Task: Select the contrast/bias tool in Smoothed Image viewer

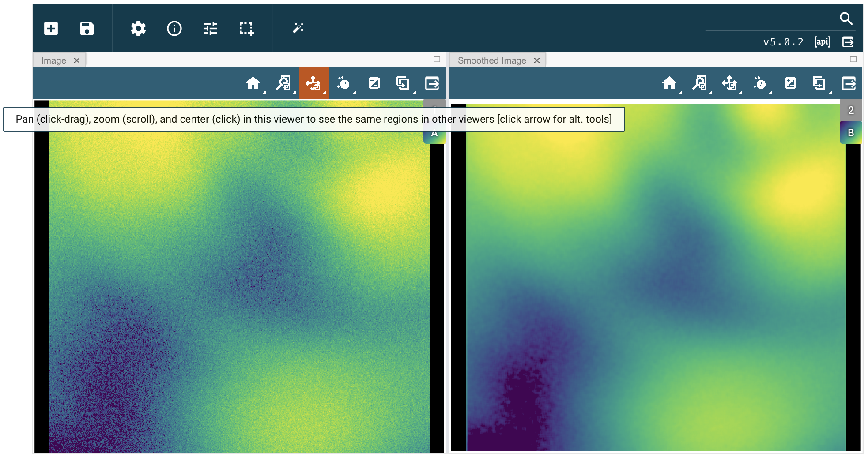Action: 790,83
